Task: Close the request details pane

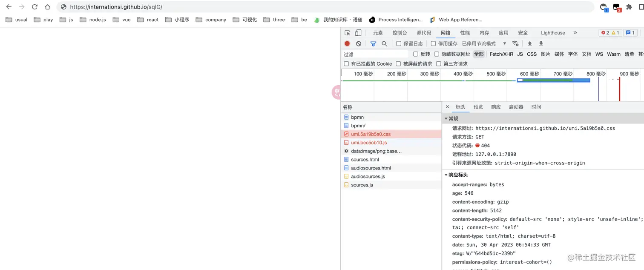Action: (447, 107)
